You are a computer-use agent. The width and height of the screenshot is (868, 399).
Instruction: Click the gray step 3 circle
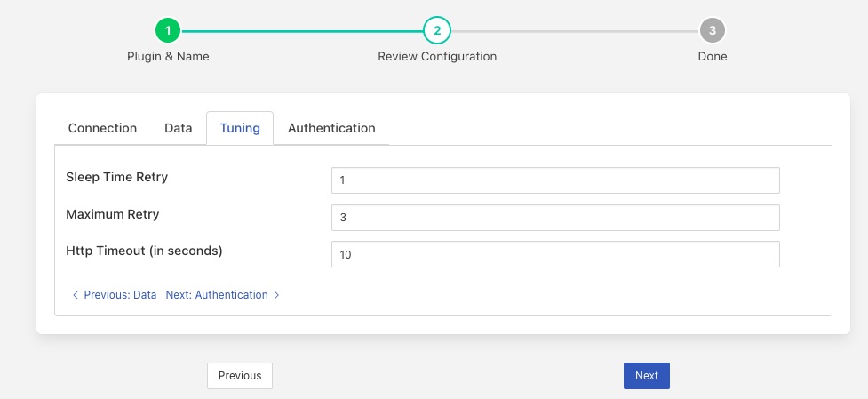pyautogui.click(x=712, y=31)
